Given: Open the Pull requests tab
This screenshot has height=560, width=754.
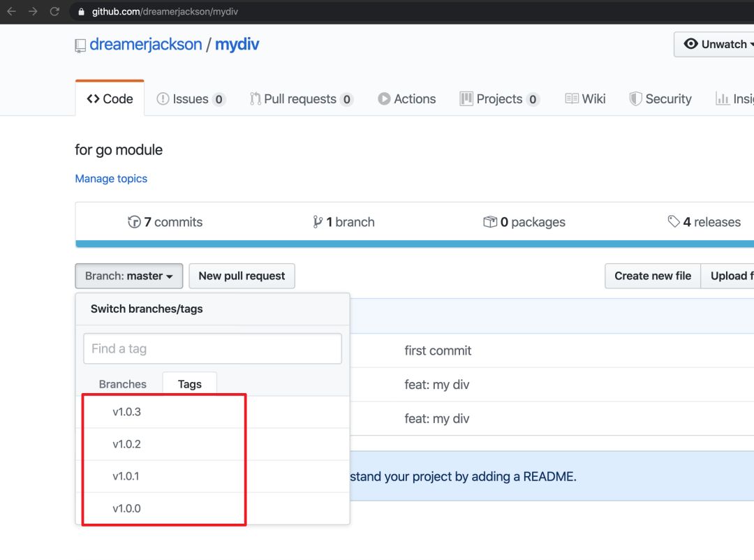Looking at the screenshot, I should (x=302, y=98).
